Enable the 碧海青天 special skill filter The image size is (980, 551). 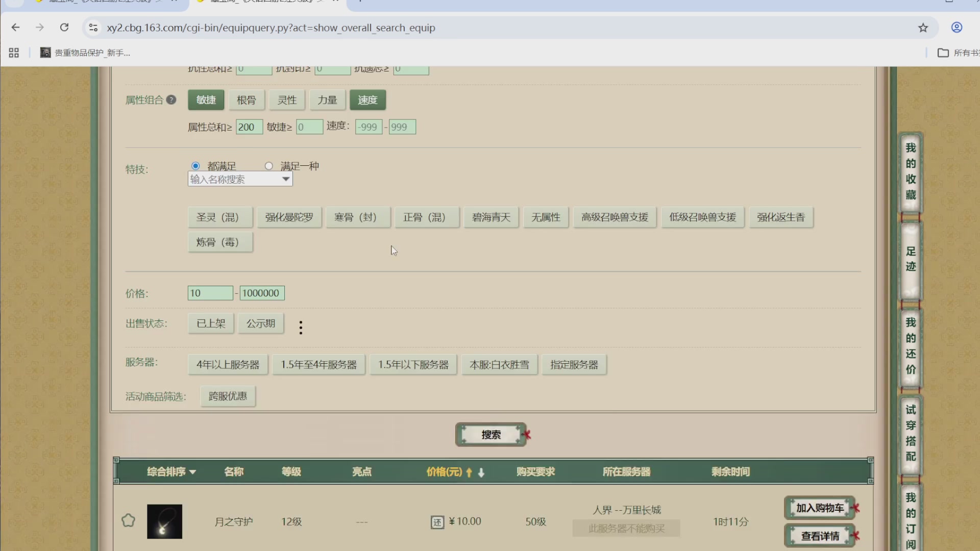[x=490, y=217]
